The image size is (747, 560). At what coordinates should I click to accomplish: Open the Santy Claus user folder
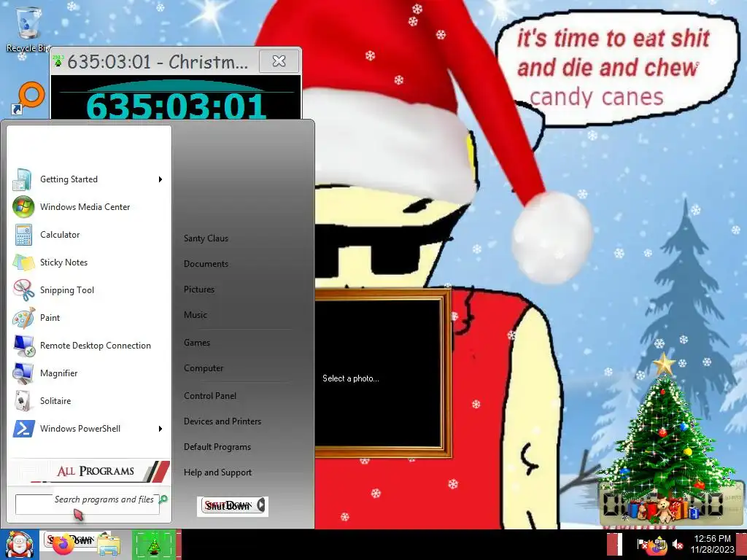click(x=206, y=238)
